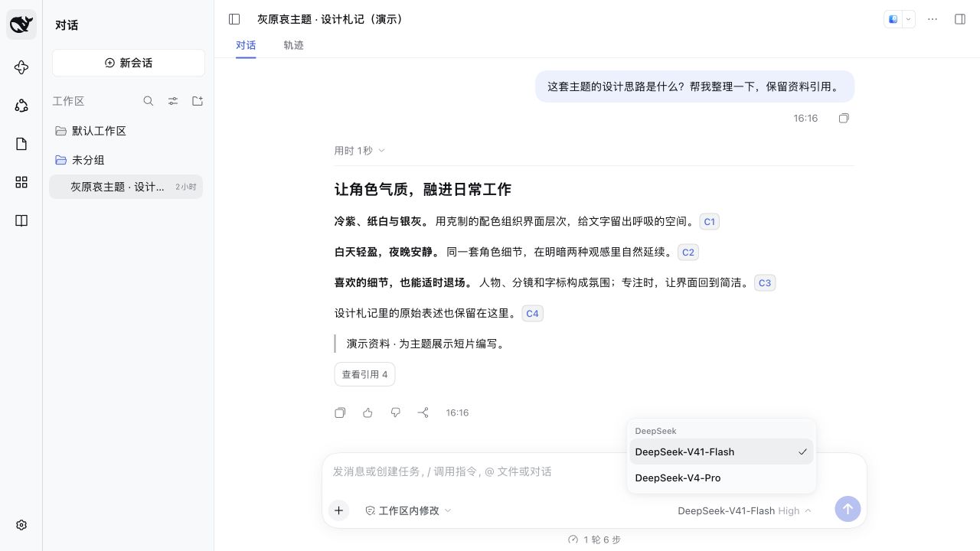This screenshot has width=980, height=551.
Task: Search the workspace list
Action: (x=149, y=101)
